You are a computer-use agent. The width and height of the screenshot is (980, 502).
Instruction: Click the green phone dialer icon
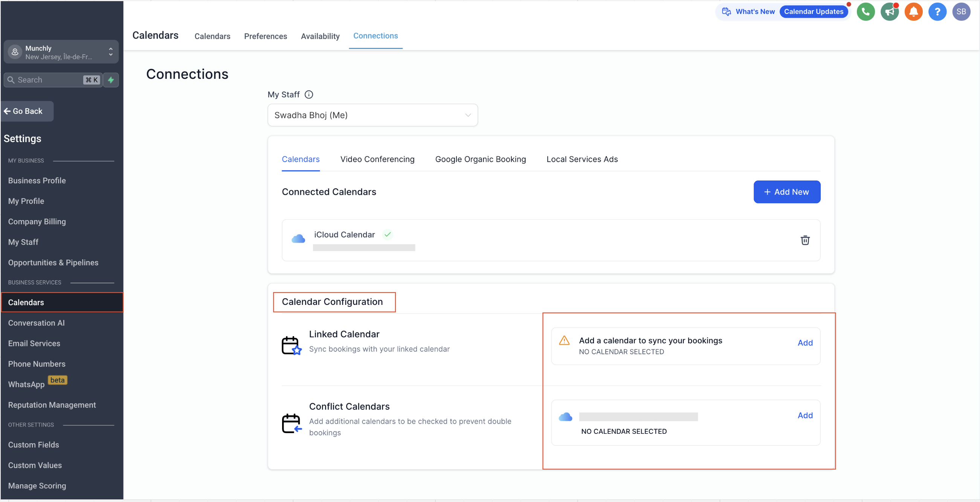coord(865,12)
